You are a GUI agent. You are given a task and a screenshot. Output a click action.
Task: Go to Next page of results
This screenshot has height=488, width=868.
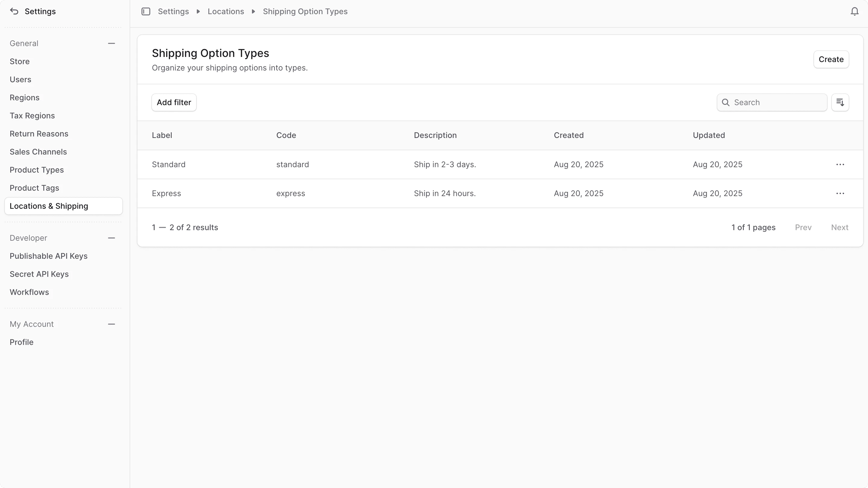840,227
